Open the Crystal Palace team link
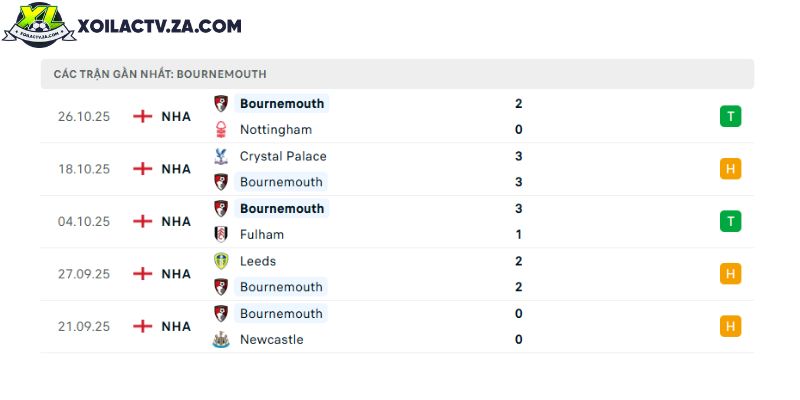The height and width of the screenshot is (400, 800). click(x=283, y=156)
